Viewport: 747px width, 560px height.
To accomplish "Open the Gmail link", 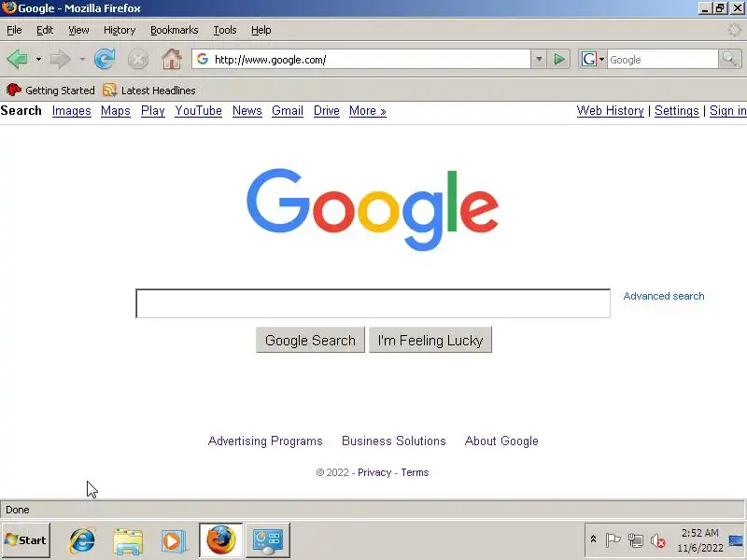I will tap(288, 111).
